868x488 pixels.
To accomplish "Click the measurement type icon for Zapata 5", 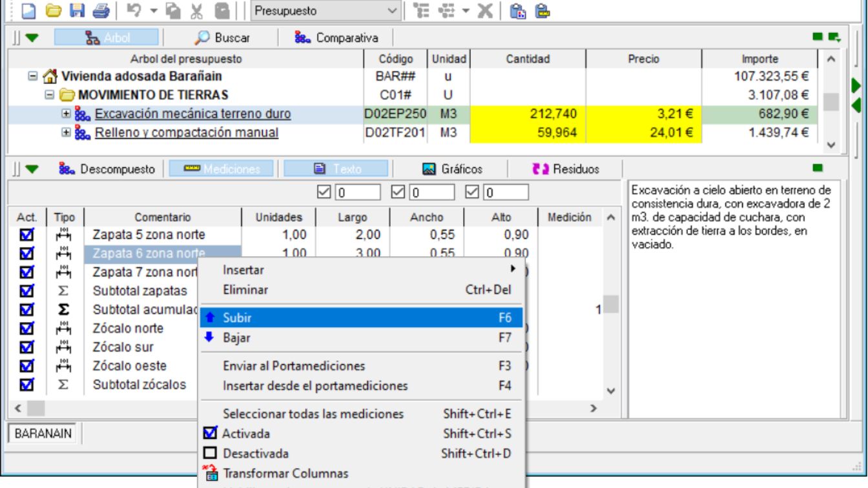I will 65,234.
